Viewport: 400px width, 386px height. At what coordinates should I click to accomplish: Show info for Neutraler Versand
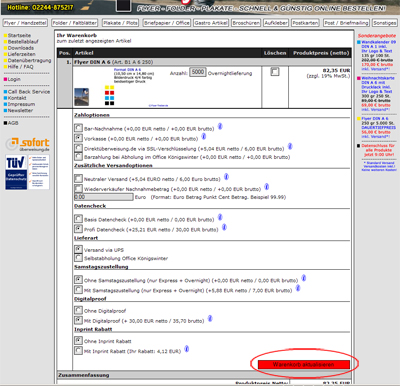226,177
